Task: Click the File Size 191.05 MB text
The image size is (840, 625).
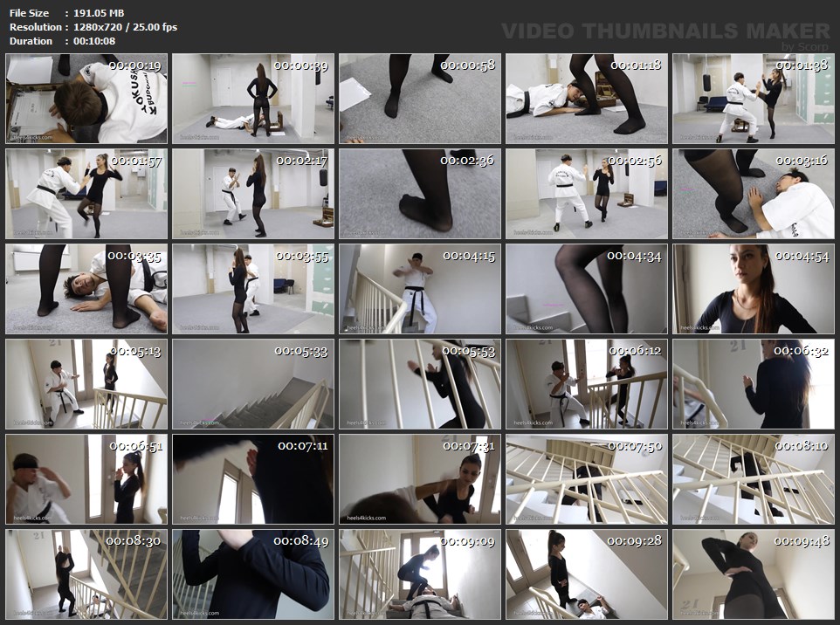Action: coord(99,13)
